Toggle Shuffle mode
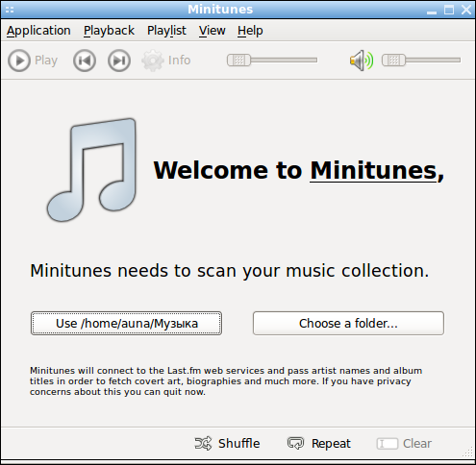476x465 pixels. pos(227,444)
